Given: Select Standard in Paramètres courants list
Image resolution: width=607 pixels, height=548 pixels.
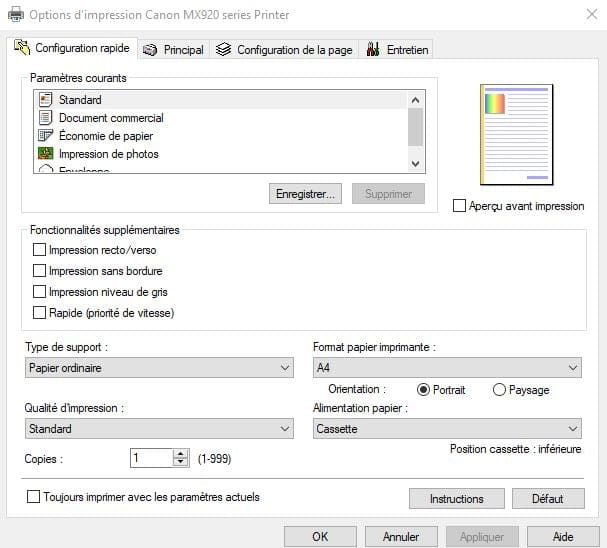Looking at the screenshot, I should (x=221, y=100).
